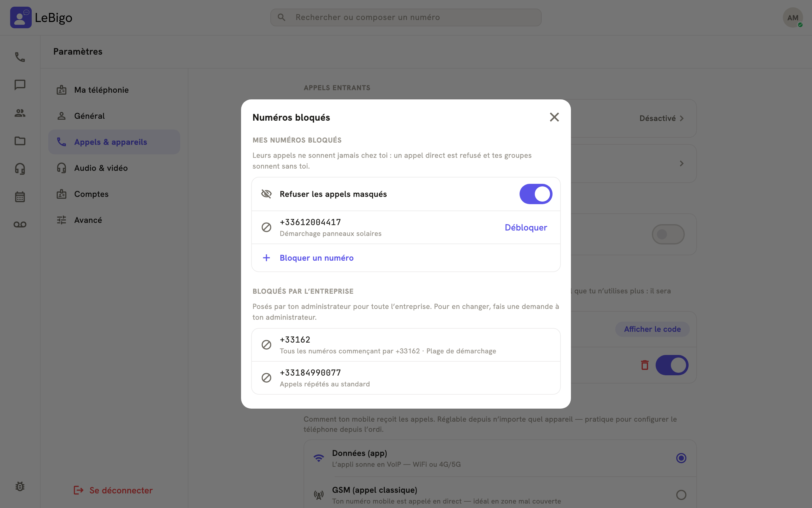Click the masked-call eye icon
812x508 pixels.
pos(266,194)
